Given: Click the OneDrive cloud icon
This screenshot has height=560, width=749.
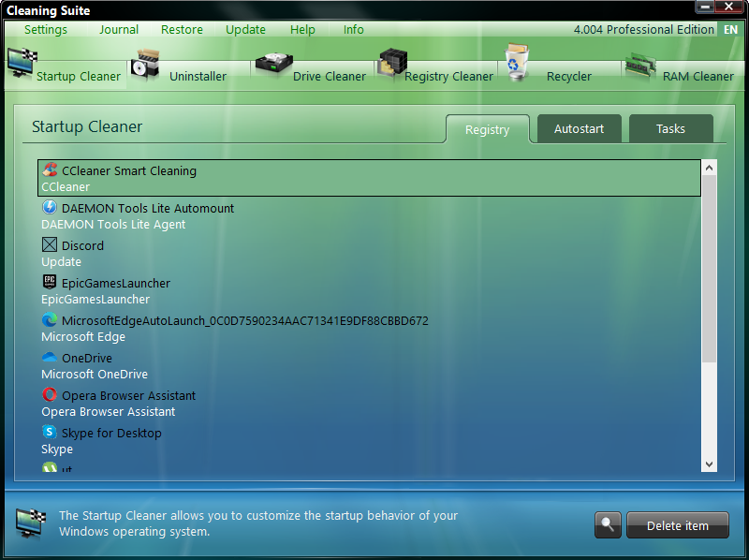Looking at the screenshot, I should [x=50, y=357].
